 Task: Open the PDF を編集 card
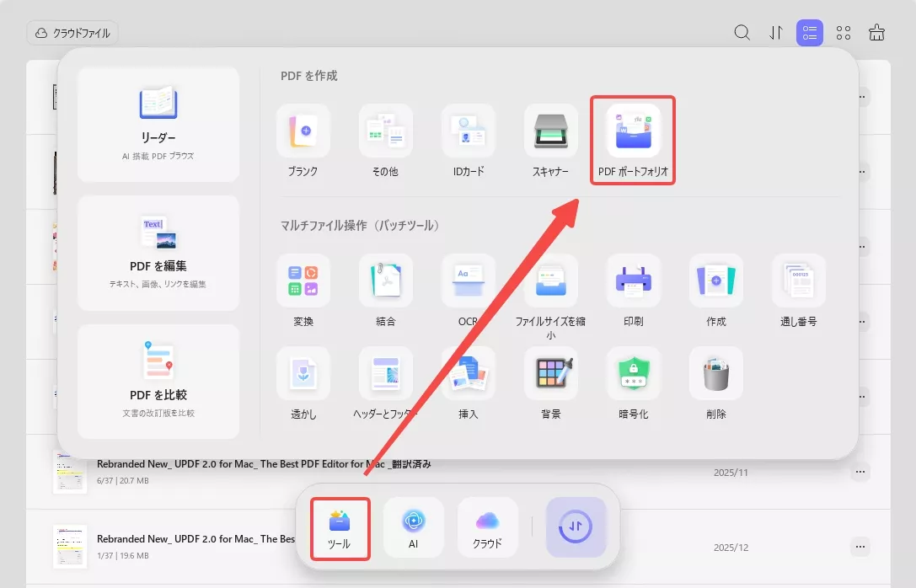pos(158,253)
